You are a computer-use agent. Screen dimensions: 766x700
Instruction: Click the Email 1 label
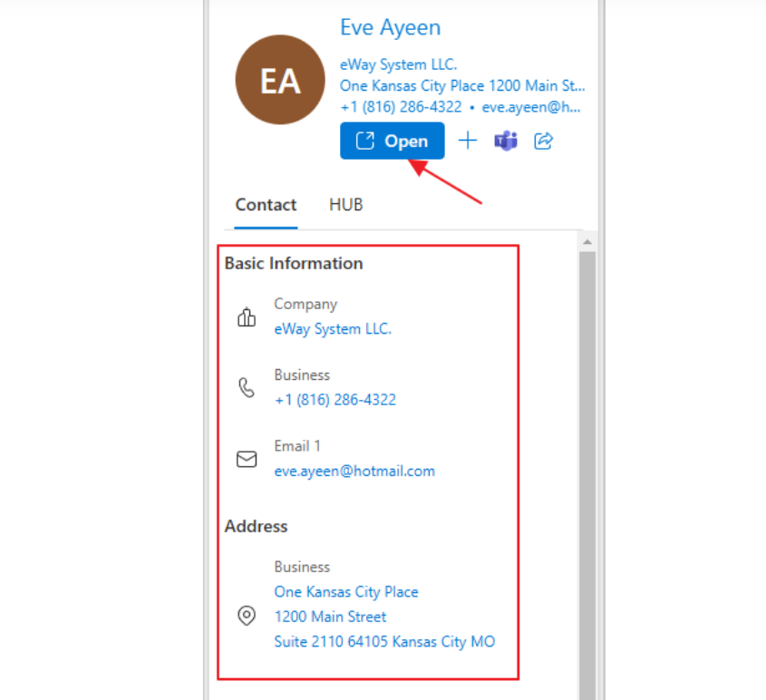tap(297, 446)
